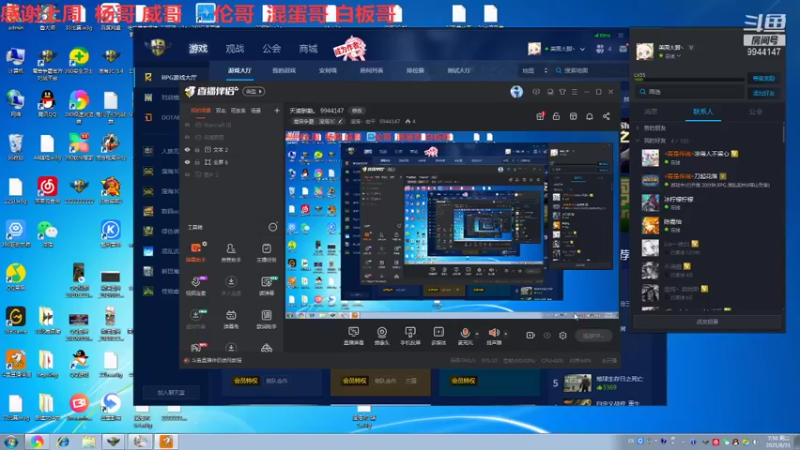Image resolution: width=800 pixels, height=450 pixels.
Task: Click the friends search field
Action: click(689, 92)
